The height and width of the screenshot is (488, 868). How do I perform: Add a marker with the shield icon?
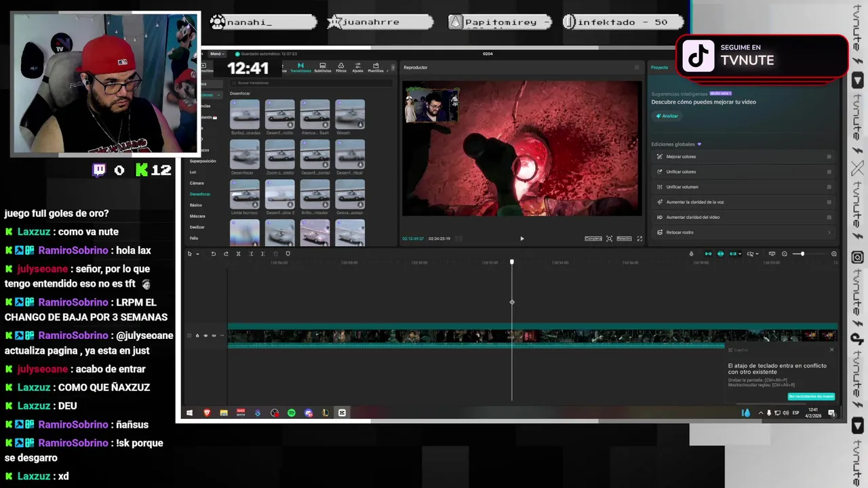pyautogui.click(x=288, y=253)
